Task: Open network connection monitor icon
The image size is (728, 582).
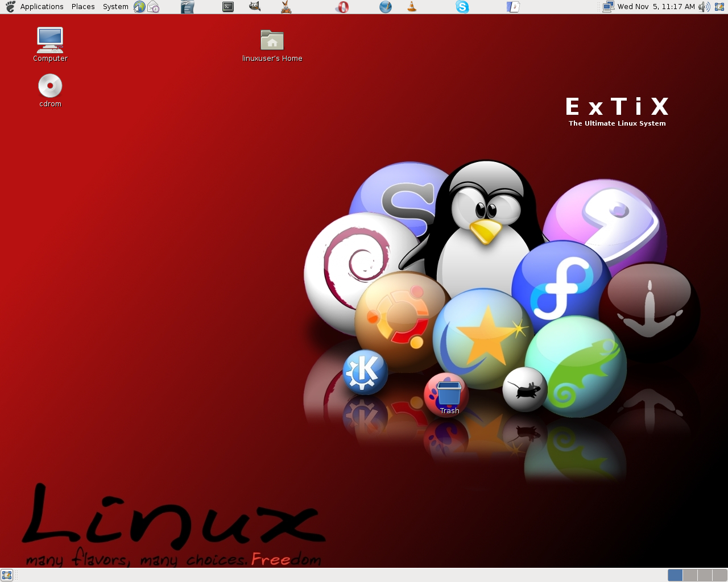Action: pyautogui.click(x=608, y=7)
